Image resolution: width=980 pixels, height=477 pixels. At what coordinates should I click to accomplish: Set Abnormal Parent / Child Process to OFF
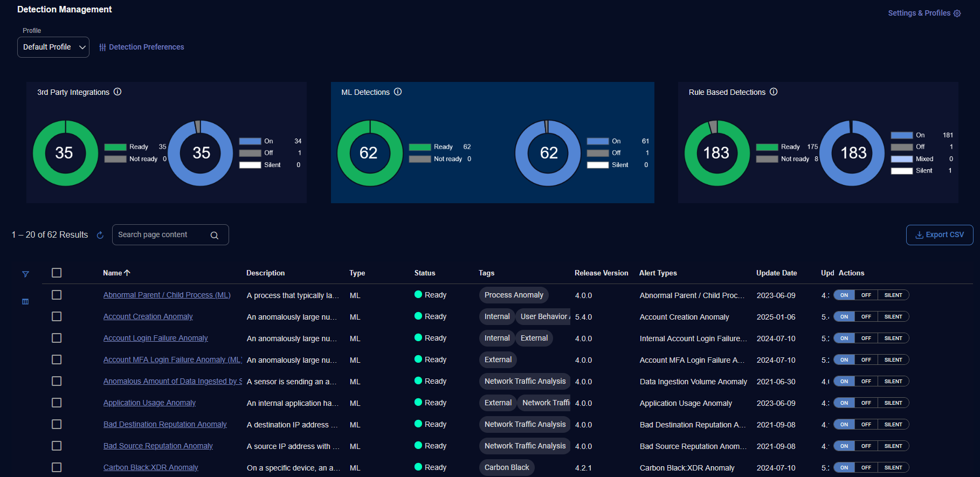[866, 295]
